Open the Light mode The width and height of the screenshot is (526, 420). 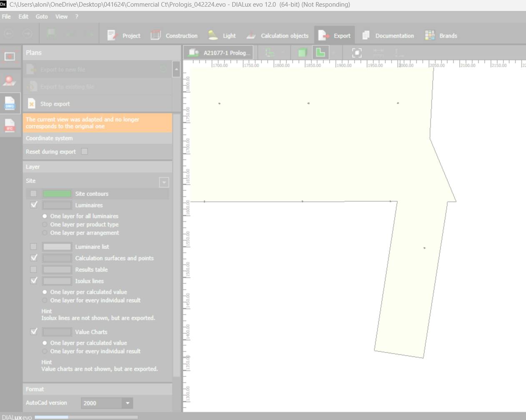(213, 35)
